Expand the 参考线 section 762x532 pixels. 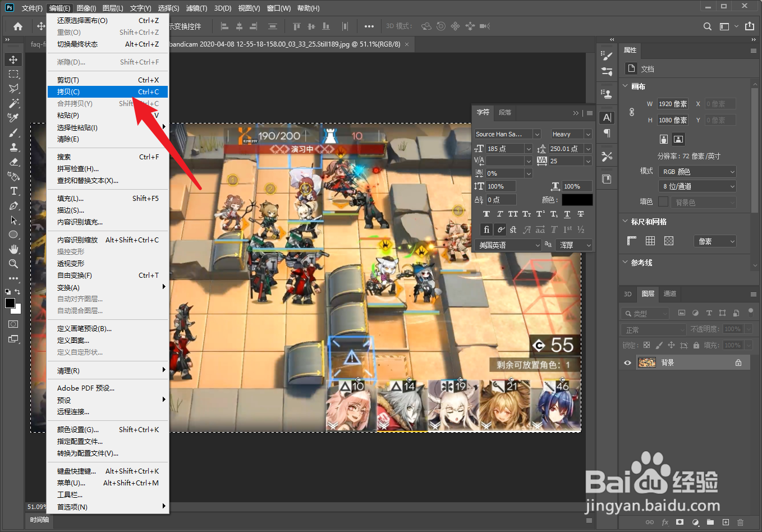[x=626, y=262]
